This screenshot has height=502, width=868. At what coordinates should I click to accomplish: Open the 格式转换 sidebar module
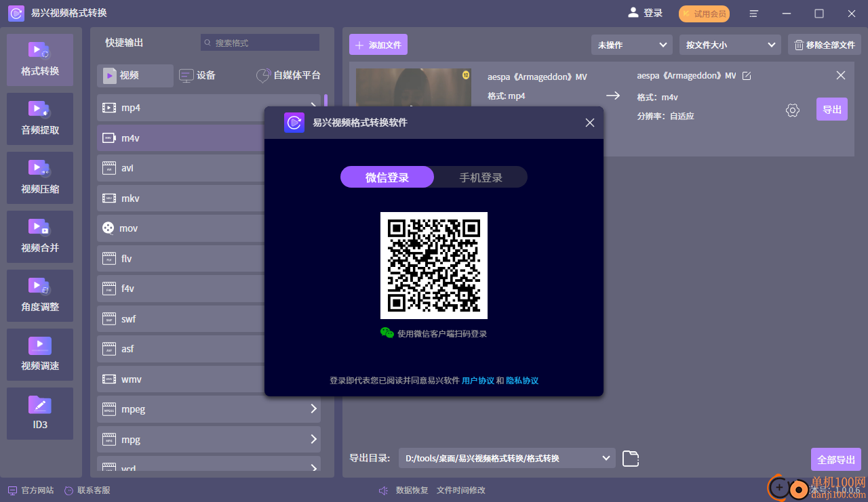pyautogui.click(x=40, y=60)
